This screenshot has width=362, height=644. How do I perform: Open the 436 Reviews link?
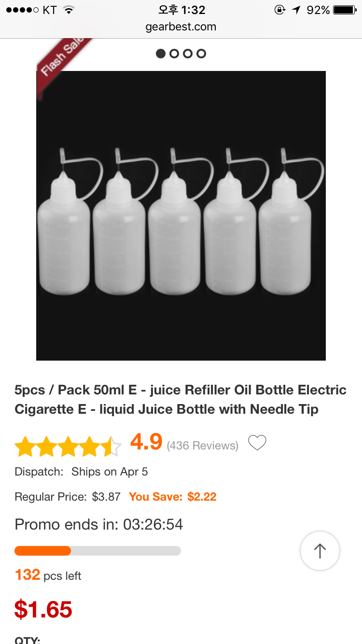pos(203,446)
